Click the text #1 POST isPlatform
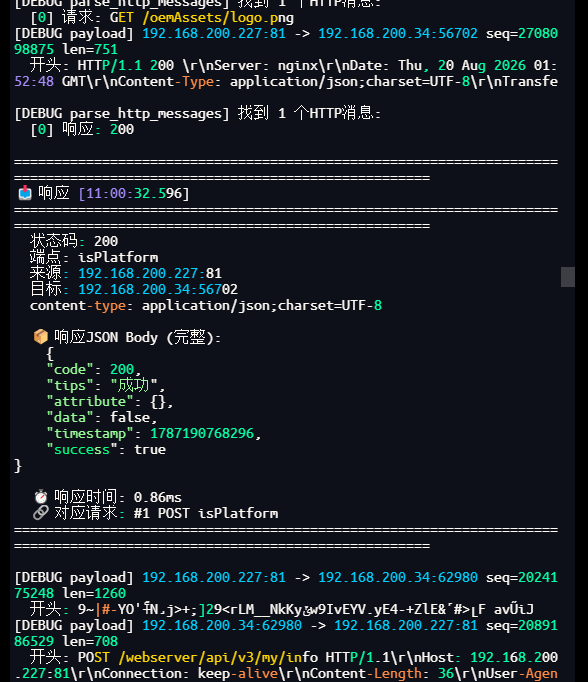Viewport: 588px width, 682px height. [206, 513]
